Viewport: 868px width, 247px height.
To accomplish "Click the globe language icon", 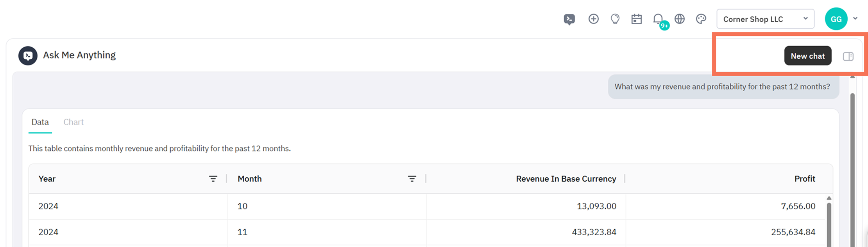I will pos(680,19).
